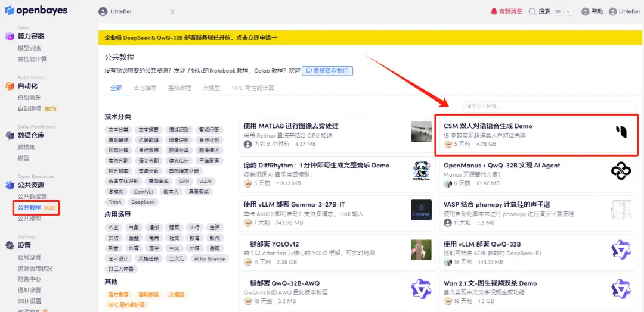Viewport: 644px width, 312px height.
Task: Open the 算力容器 sidebar icon
Action: coord(10,36)
